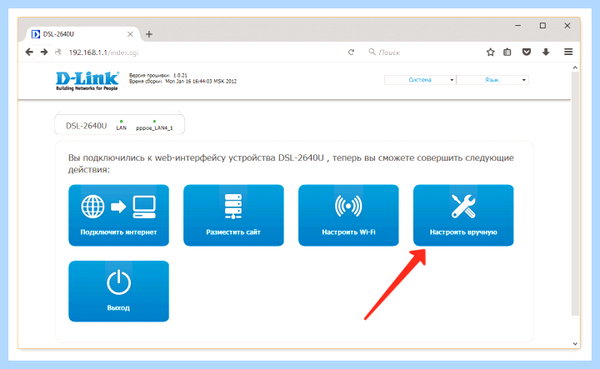Click the DSL-2640U device label
This screenshot has width=600, height=369.
pos(86,126)
